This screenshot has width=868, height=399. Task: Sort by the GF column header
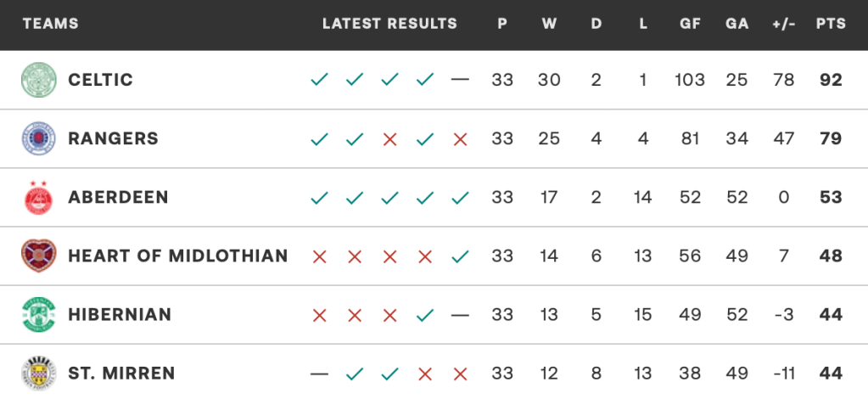click(690, 24)
